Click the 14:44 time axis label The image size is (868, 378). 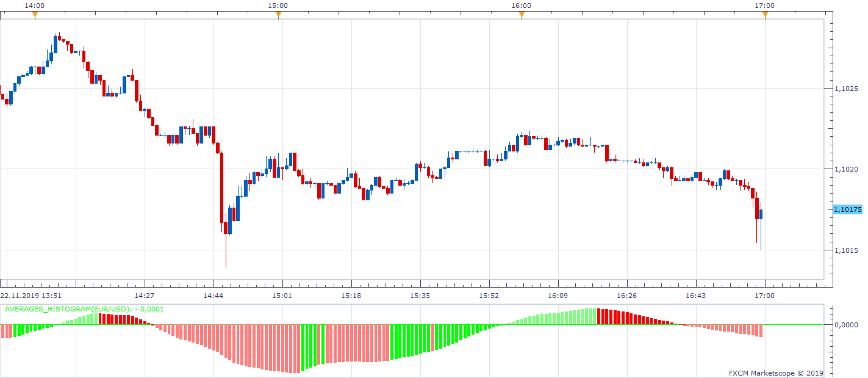coord(213,296)
